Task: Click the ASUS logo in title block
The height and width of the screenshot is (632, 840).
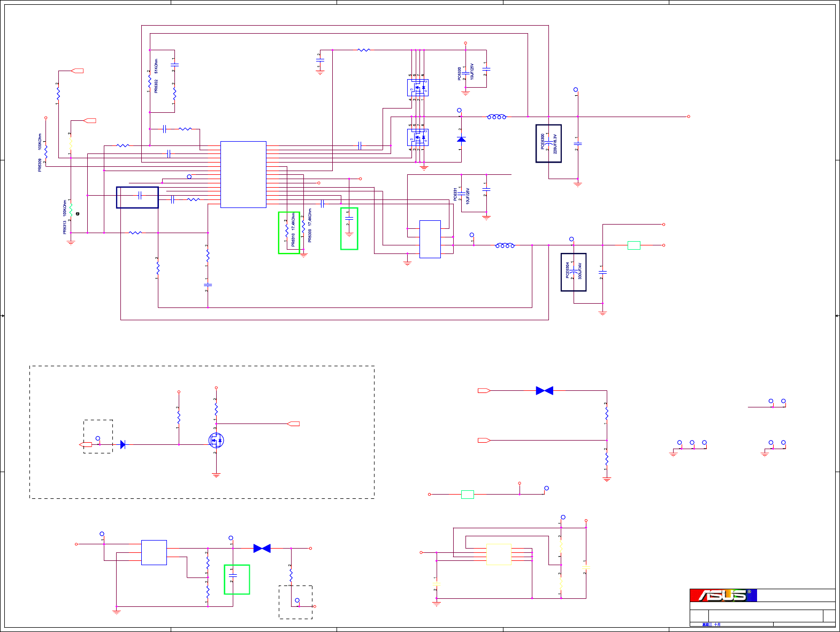Action: click(723, 595)
